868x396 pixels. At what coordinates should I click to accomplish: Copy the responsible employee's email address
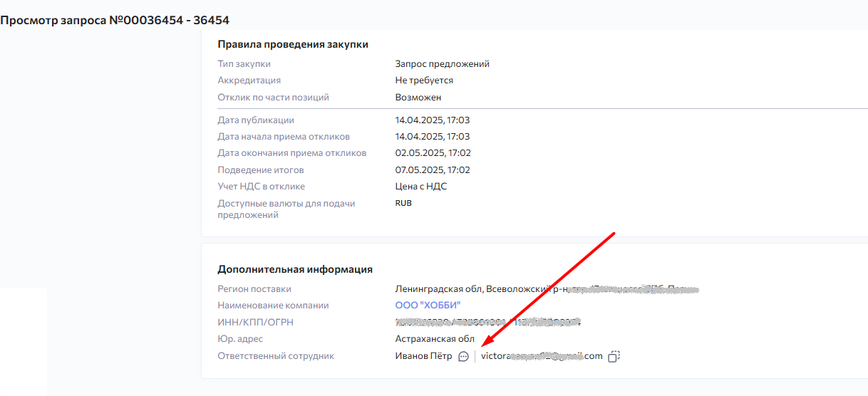614,356
